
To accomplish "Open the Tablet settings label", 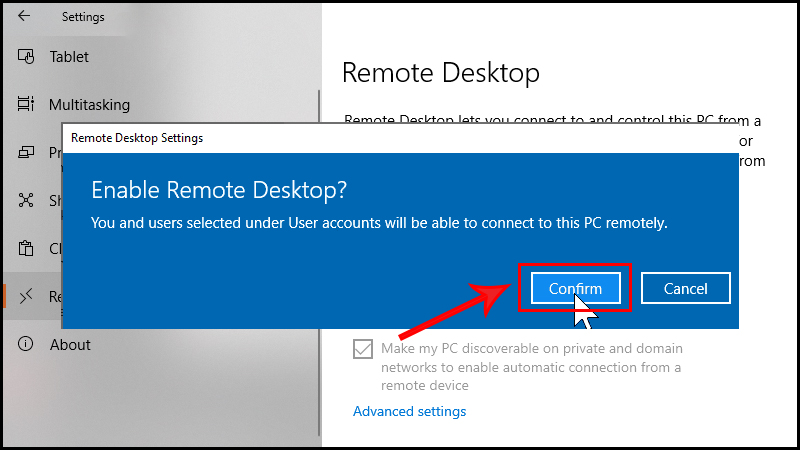I will [x=69, y=56].
